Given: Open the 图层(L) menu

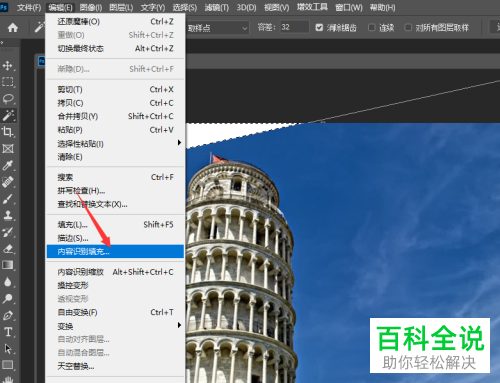Looking at the screenshot, I should [x=121, y=7].
